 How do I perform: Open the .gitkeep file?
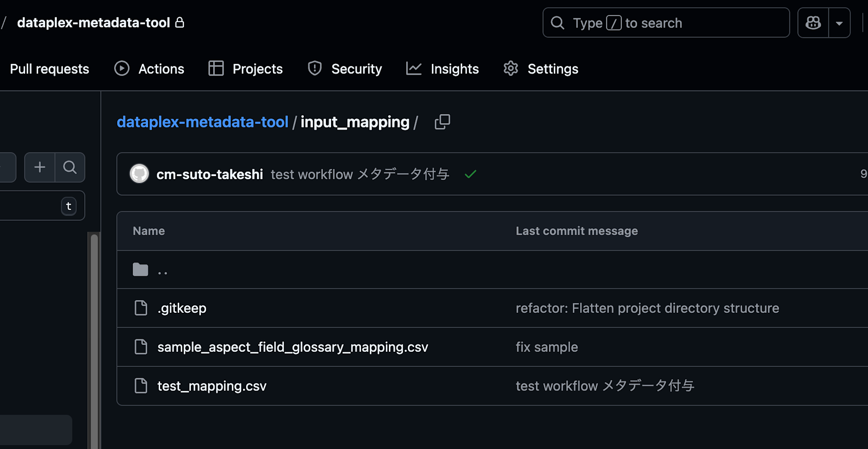tap(182, 308)
